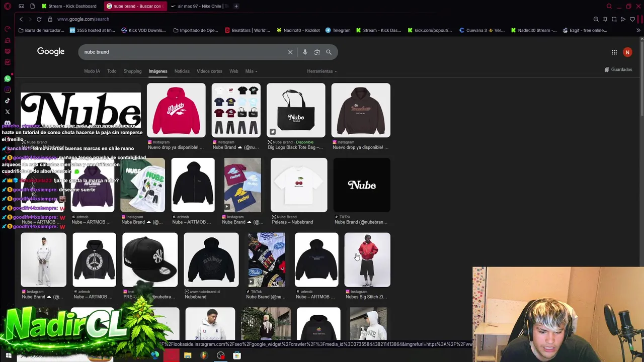The image size is (644, 362).
Task: Open the Kick VOD Downloader bookmark
Action: tap(143, 30)
